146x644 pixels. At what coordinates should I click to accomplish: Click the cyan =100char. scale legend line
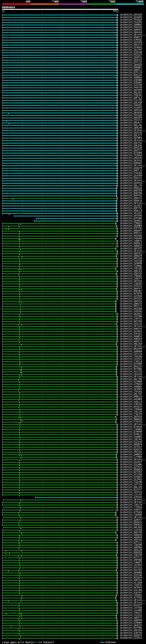tap(102, 642)
